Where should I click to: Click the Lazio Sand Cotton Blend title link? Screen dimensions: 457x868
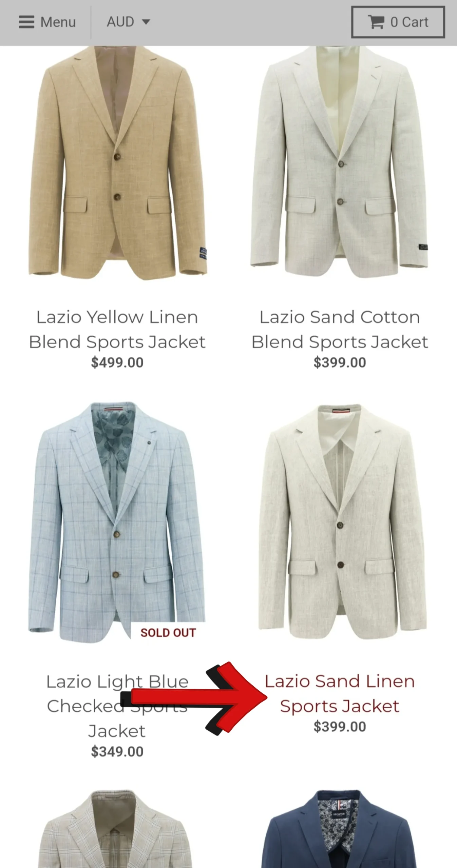[340, 329]
